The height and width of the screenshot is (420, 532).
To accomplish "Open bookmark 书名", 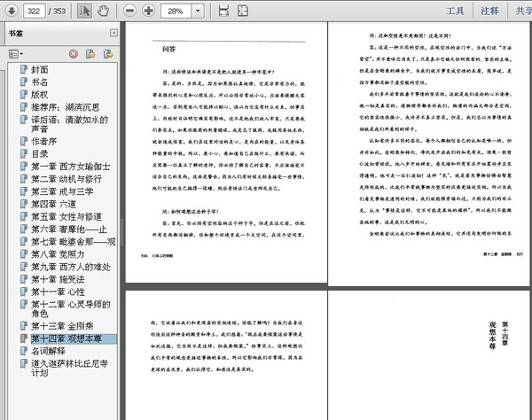I will 40,82.
